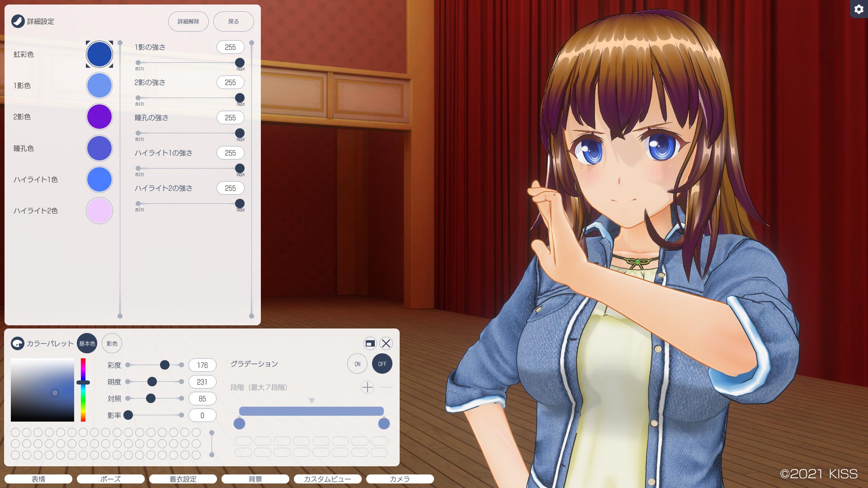Click the 2影の強さ slider handle
The height and width of the screenshot is (488, 868).
click(240, 98)
